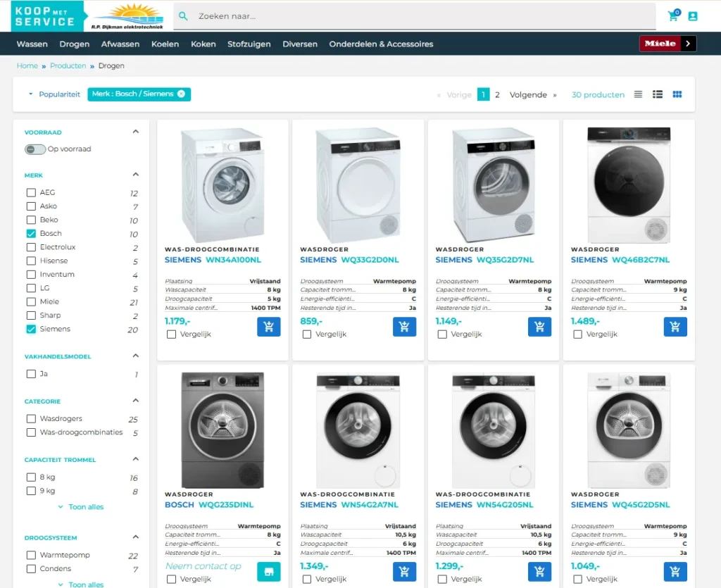Click the Volgende pagination link

point(533,94)
